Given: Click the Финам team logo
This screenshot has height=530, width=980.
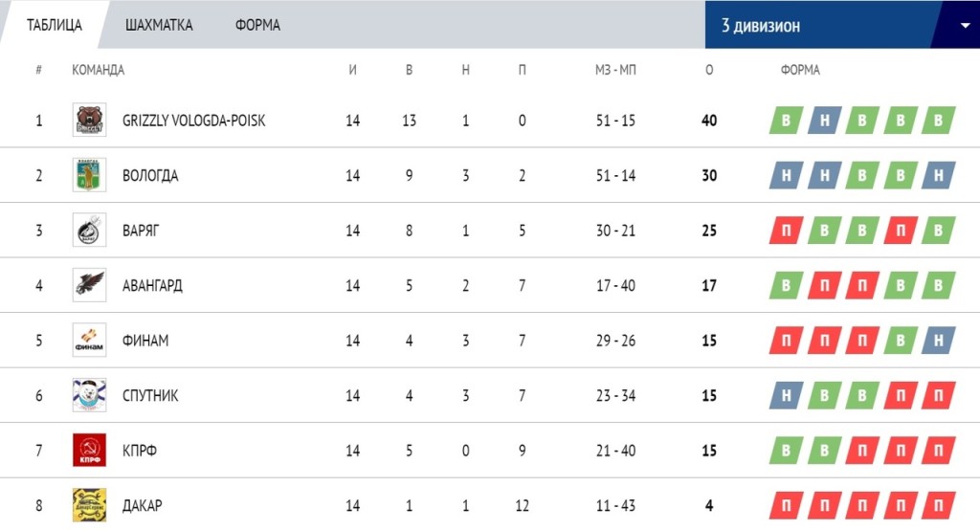Looking at the screenshot, I should 89,340.
